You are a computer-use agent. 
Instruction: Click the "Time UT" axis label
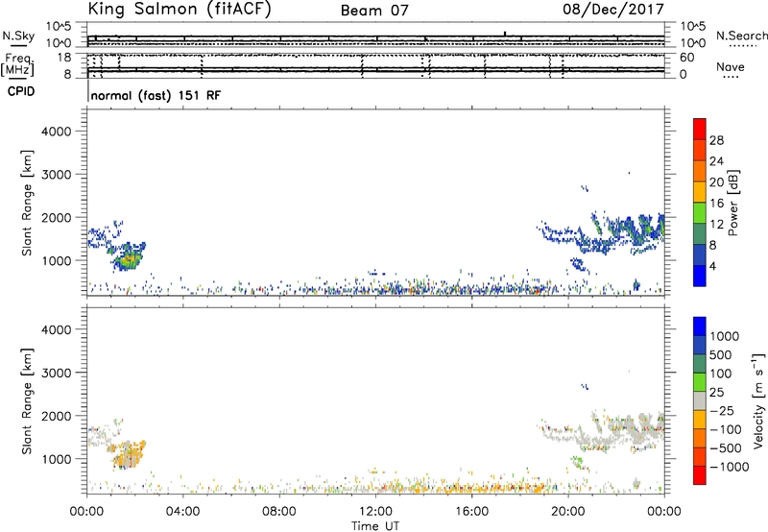pyautogui.click(x=375, y=526)
